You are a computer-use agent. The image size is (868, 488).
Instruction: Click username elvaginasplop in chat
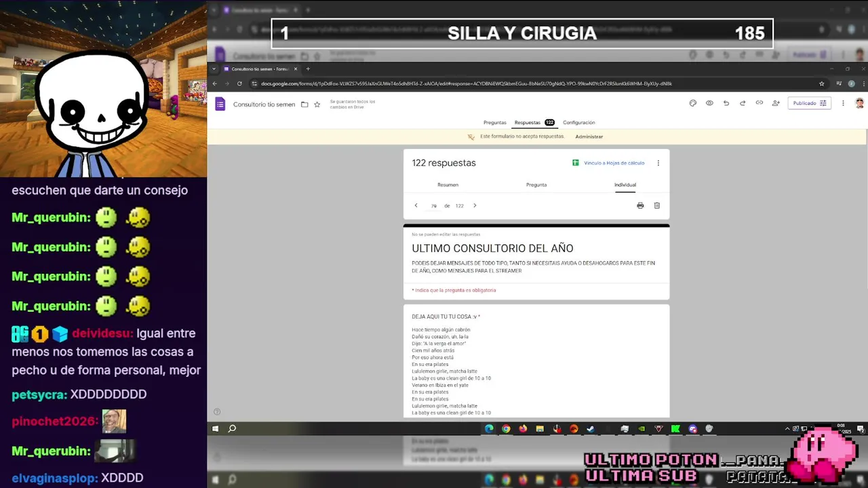coord(54,478)
